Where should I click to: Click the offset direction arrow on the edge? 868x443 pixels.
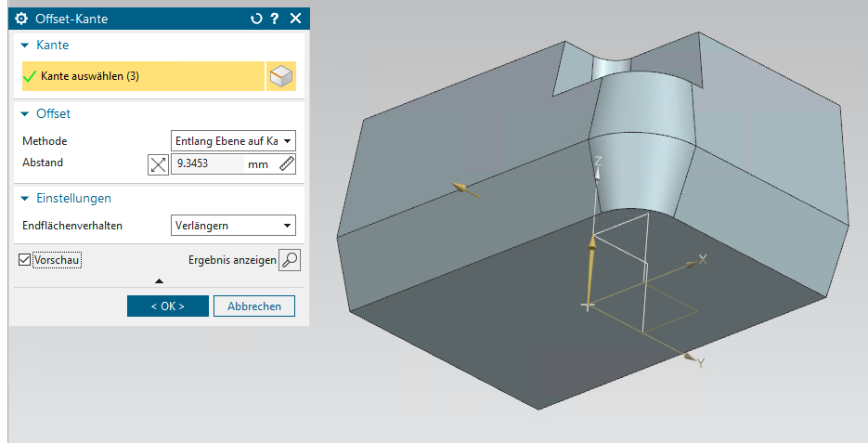coord(465,190)
